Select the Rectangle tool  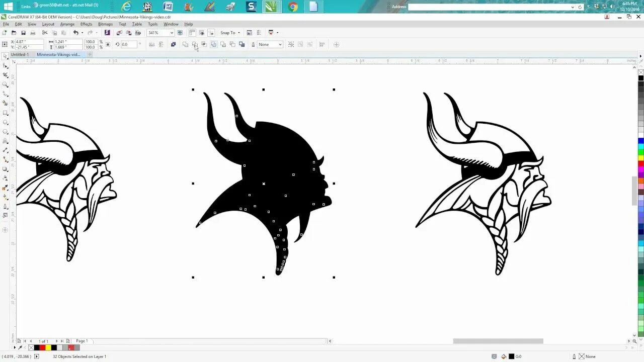(6, 113)
